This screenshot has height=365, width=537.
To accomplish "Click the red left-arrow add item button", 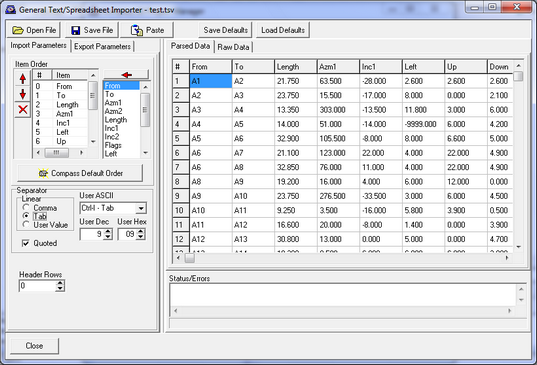I will point(126,75).
